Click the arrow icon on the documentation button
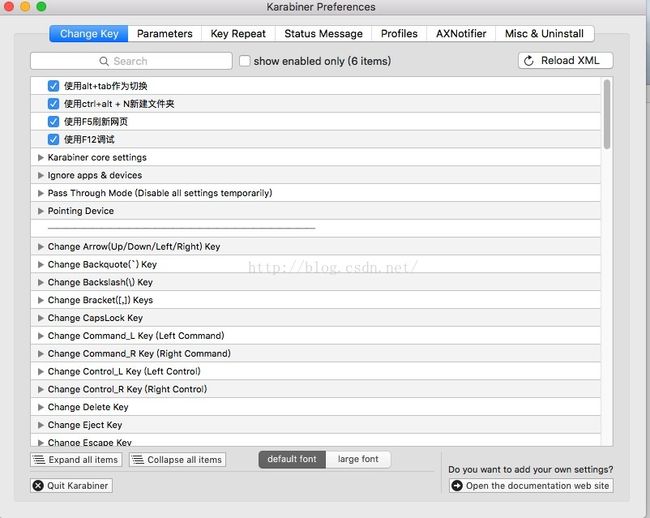Viewport: 650px width, 518px height. (x=457, y=486)
